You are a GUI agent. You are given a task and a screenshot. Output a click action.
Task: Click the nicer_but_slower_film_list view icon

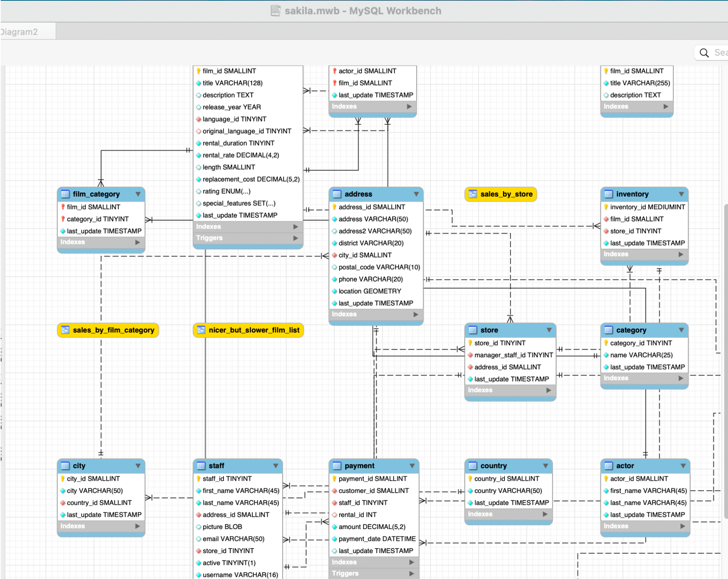(201, 330)
